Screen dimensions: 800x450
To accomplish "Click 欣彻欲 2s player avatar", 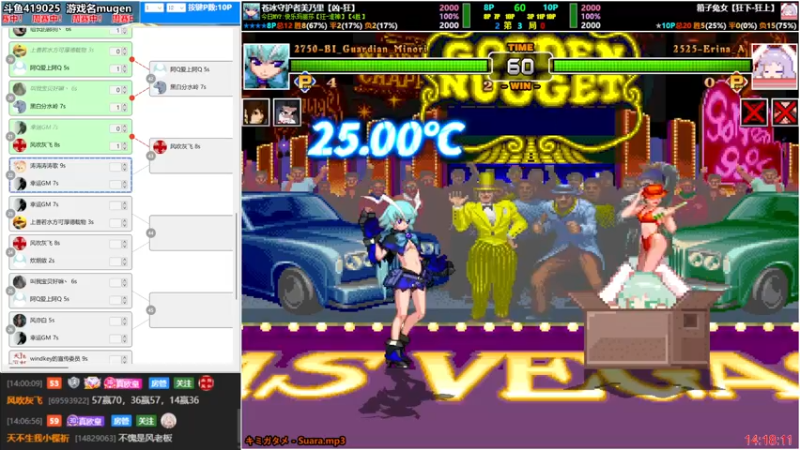I will coord(19,261).
